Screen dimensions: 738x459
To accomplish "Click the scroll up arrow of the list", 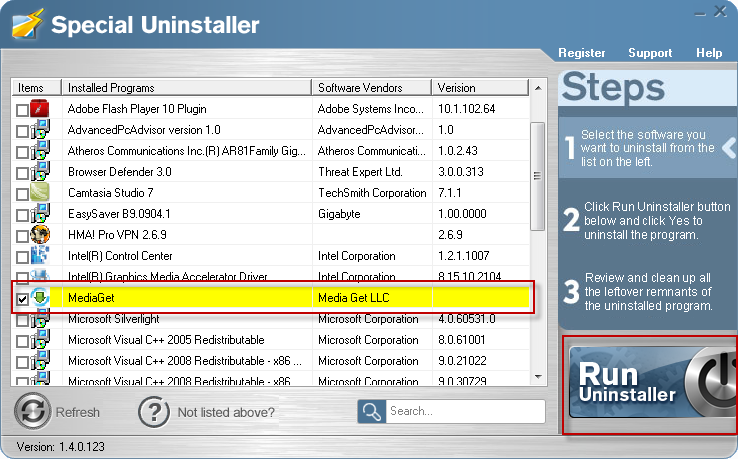I will coord(538,88).
